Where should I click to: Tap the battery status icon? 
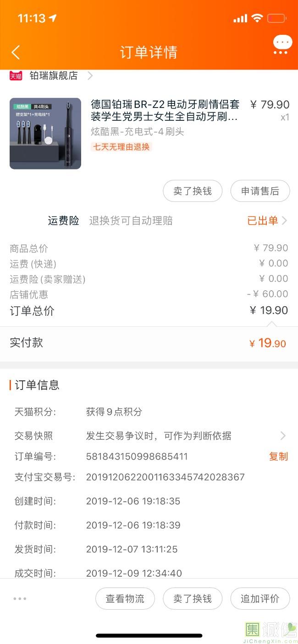[x=276, y=18]
